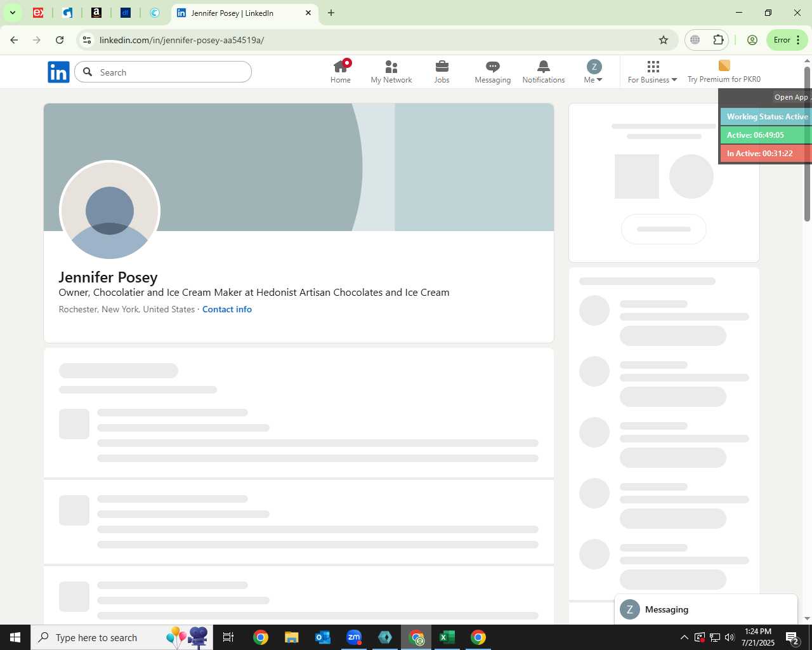Open the volume control in tray

tap(730, 637)
